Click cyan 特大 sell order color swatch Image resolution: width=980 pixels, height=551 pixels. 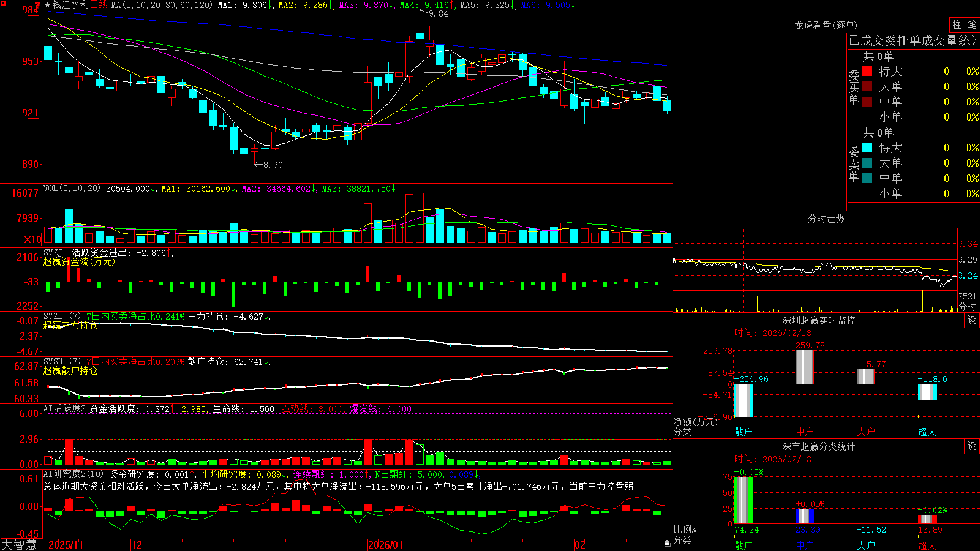coord(867,148)
